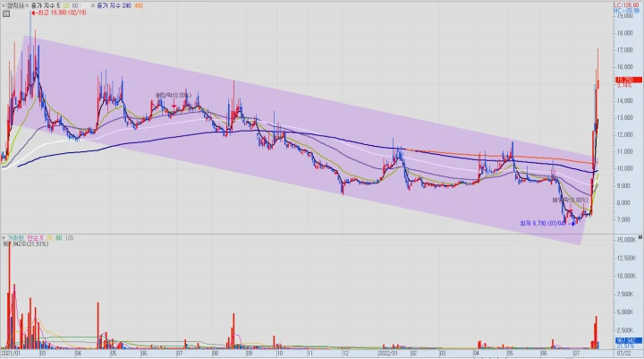Viewport: 644px width, 359px height.
Task: Click the small square icon on the volume panel's right edge
Action: point(640,237)
